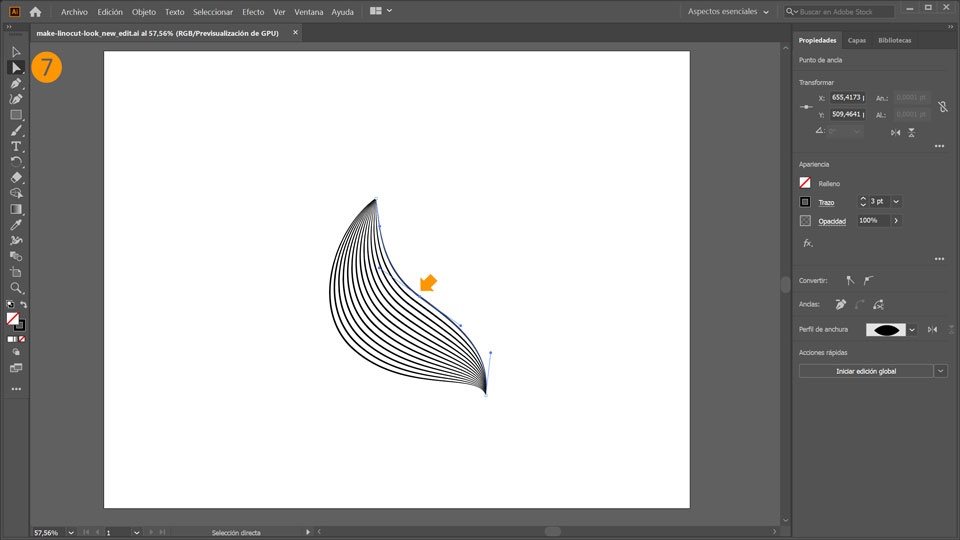Open the Perfil de anchura dropdown
960x540 pixels.
click(x=912, y=329)
